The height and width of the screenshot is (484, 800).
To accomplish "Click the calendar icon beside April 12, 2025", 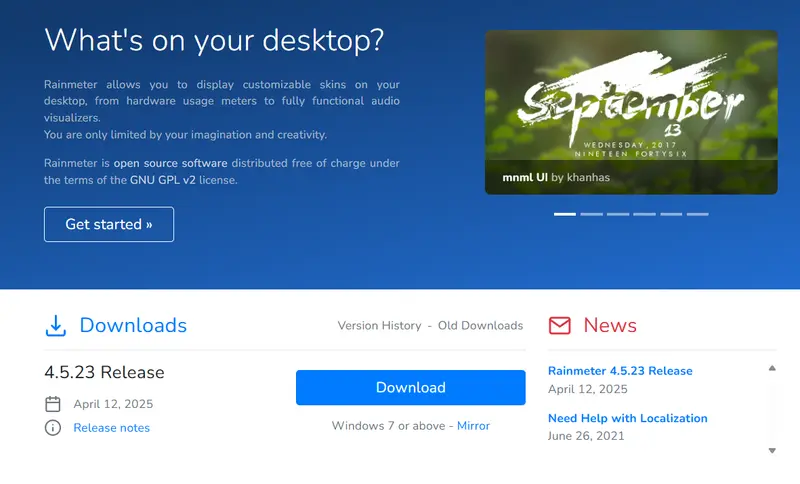I will (x=53, y=404).
